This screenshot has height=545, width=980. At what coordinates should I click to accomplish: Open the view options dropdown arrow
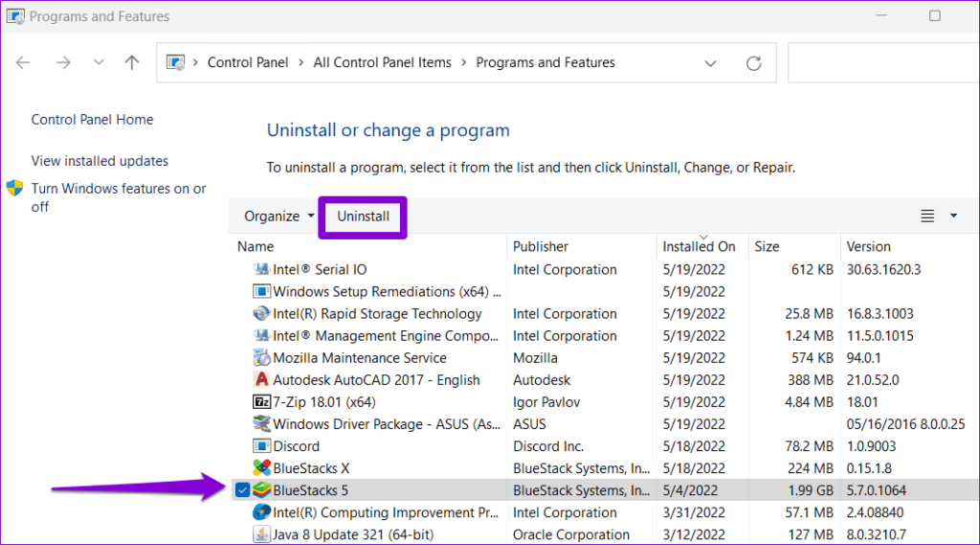pos(954,216)
